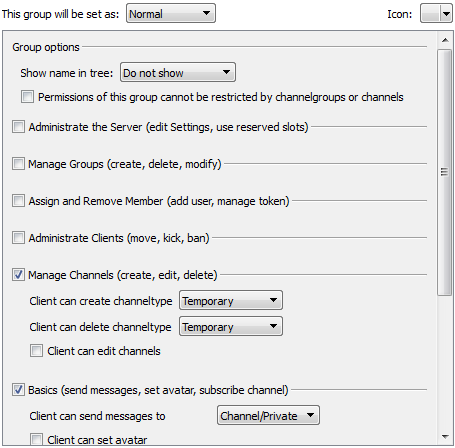Open 'This group will be set as' dropdown
This screenshot has width=455, height=448.
click(171, 14)
